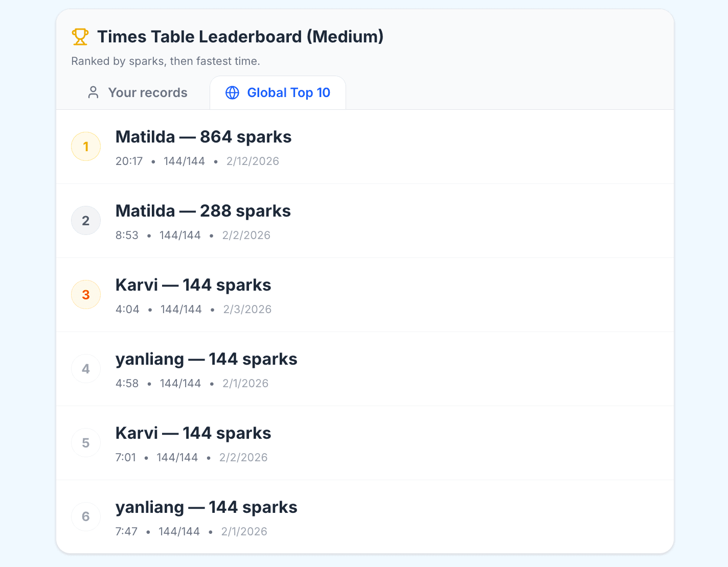Click the rank 4 circle badge
Viewport: 728px width, 567px height.
coord(86,369)
